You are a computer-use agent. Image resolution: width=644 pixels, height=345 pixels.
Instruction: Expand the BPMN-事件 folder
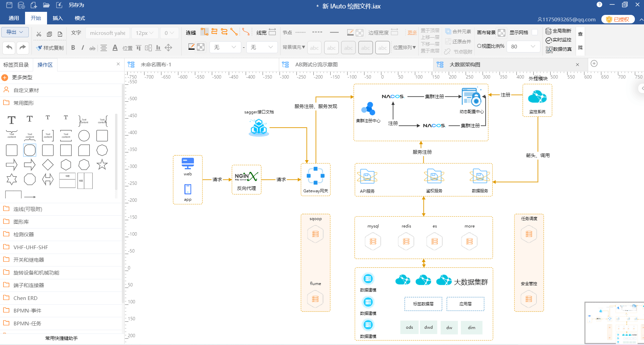coord(61,310)
